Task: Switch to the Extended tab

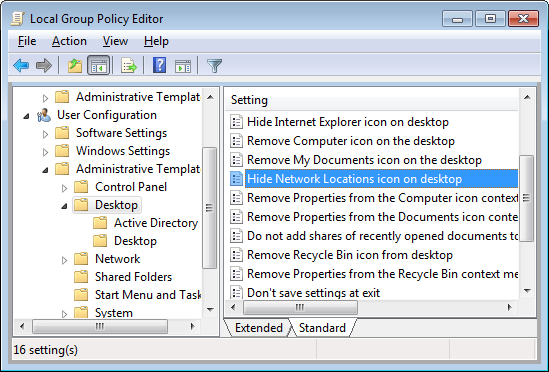Action: (x=258, y=328)
